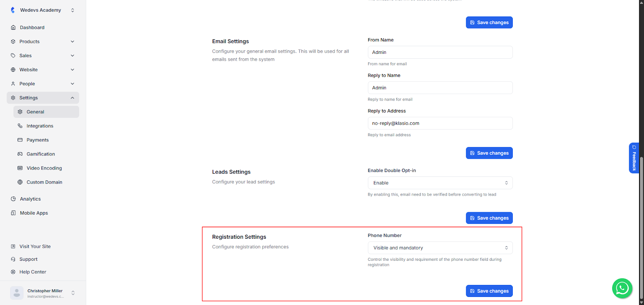Click the Wedevs Academy logo icon
Screen dimensions: 644x305
coord(13,10)
